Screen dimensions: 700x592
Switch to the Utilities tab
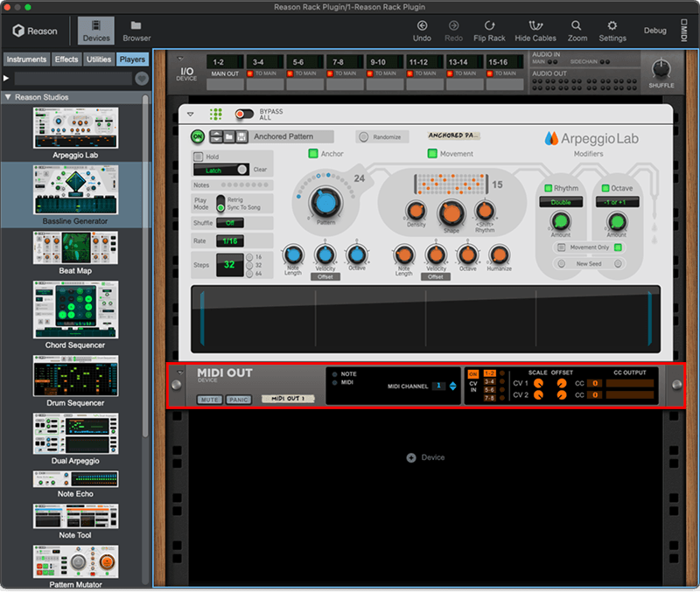[x=99, y=59]
